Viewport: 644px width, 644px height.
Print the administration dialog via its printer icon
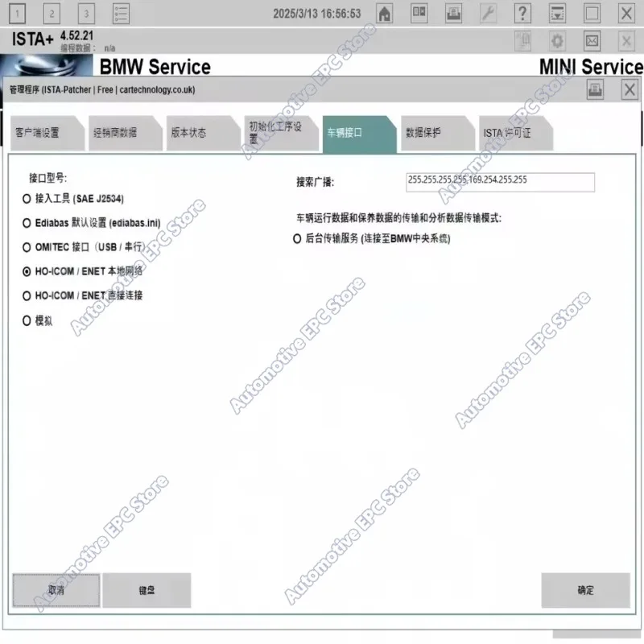tap(595, 89)
